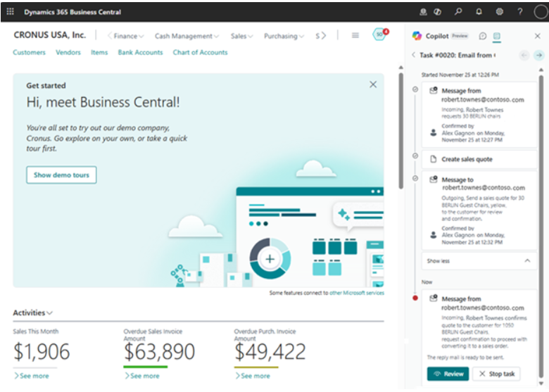Click main page vertical scrollbar
The width and height of the screenshot is (549, 392).
(x=401, y=131)
